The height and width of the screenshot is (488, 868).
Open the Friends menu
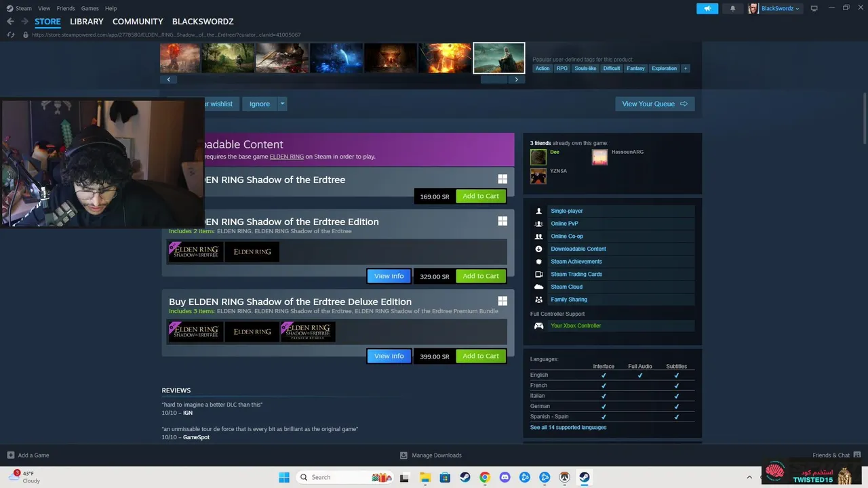[x=66, y=8]
